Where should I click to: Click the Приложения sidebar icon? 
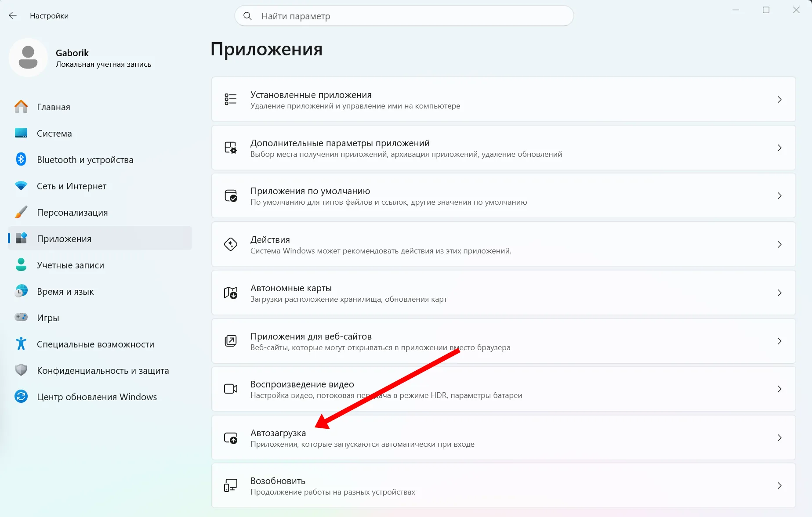coord(21,239)
